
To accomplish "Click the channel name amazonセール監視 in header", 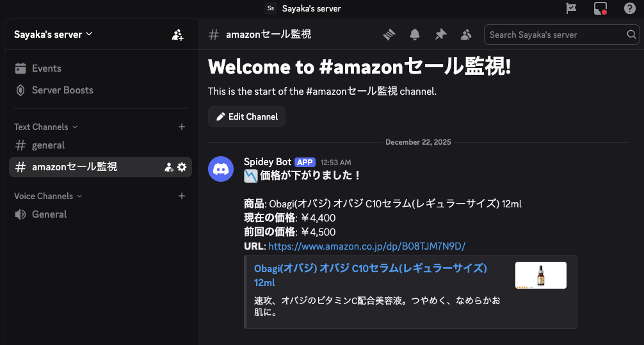I will (269, 35).
